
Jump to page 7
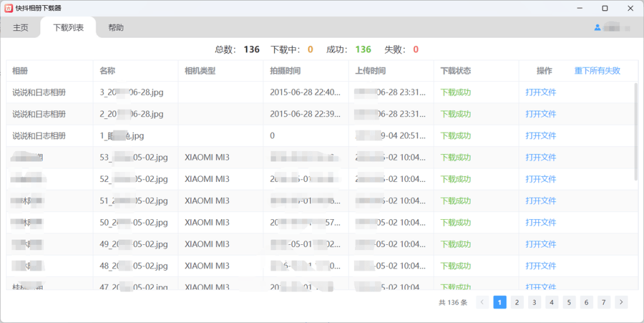pyautogui.click(x=604, y=302)
